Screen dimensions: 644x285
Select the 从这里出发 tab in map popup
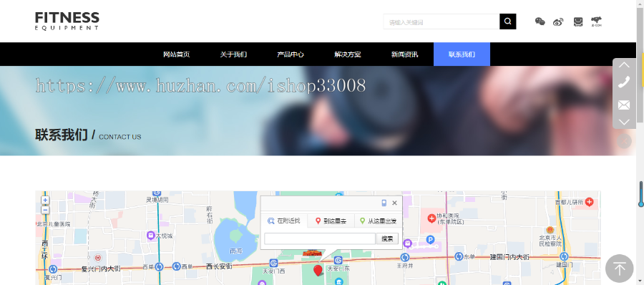(x=379, y=221)
